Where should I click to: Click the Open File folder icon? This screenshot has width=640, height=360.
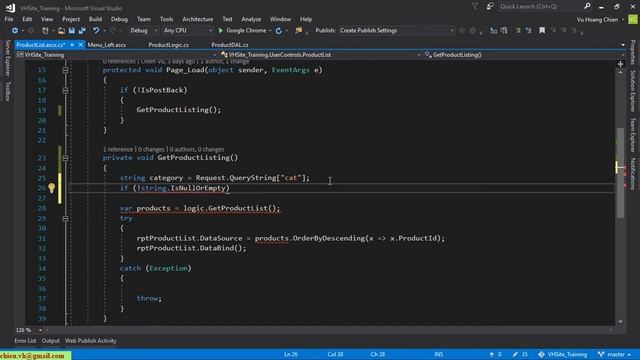point(61,31)
